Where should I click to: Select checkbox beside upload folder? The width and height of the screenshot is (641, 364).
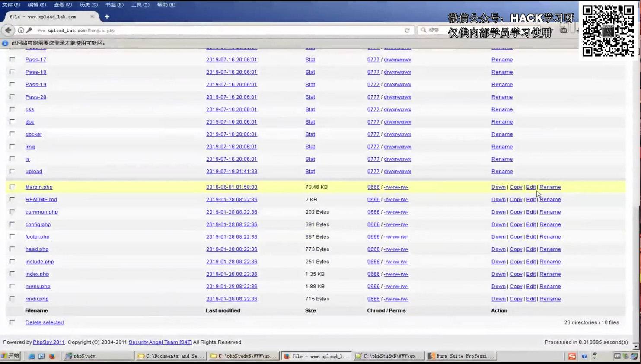tap(12, 171)
